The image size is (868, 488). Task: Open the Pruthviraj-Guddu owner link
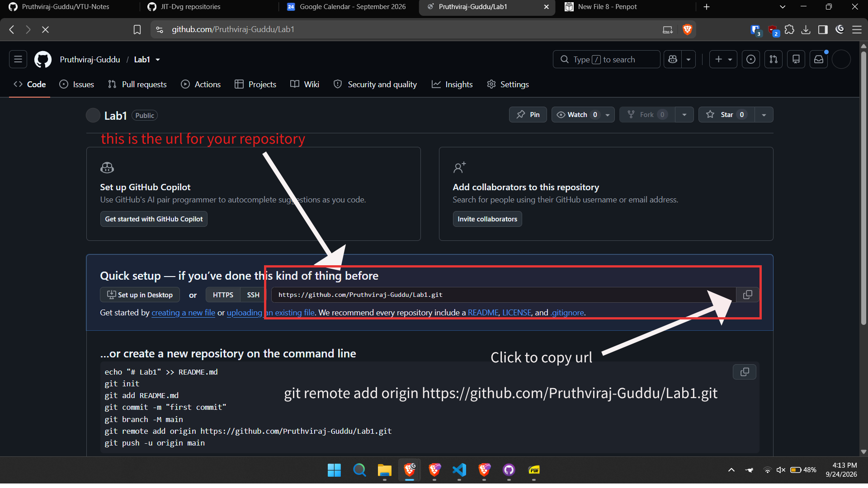click(90, 60)
